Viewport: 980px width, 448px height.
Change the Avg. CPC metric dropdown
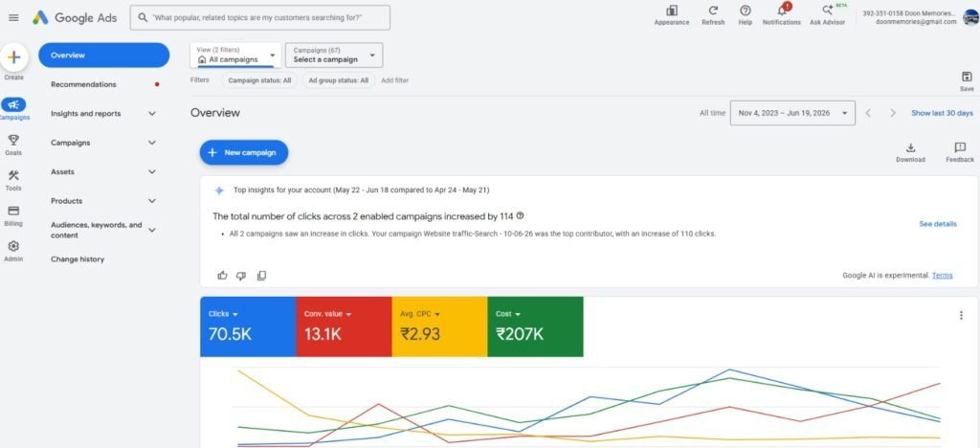click(x=420, y=314)
